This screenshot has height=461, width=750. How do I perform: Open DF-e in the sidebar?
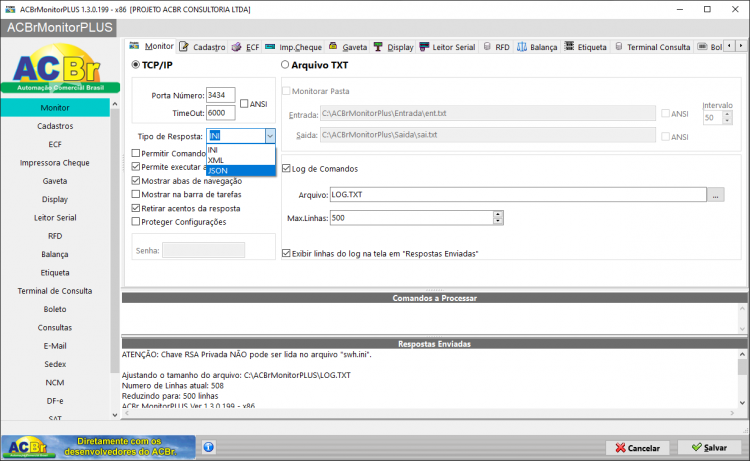pyautogui.click(x=55, y=401)
